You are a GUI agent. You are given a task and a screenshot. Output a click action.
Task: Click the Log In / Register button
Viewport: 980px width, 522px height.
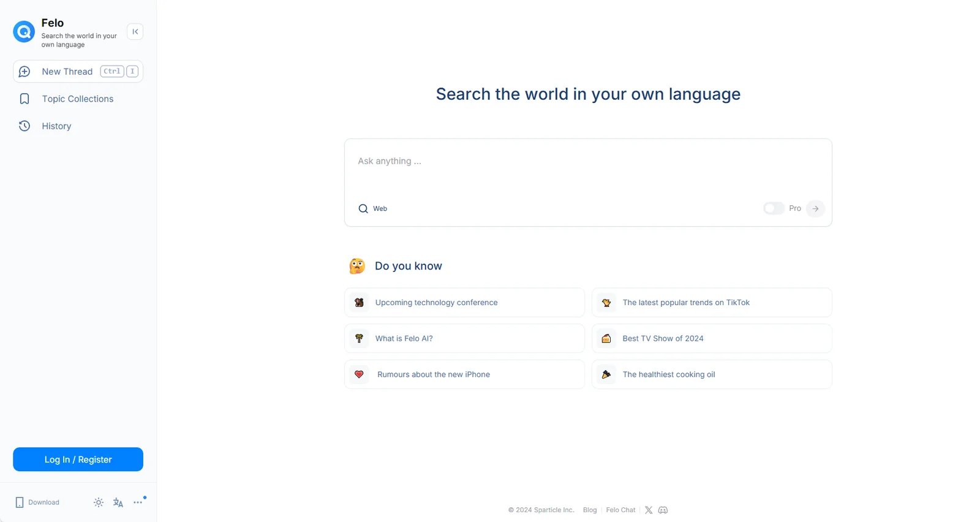pyautogui.click(x=78, y=460)
